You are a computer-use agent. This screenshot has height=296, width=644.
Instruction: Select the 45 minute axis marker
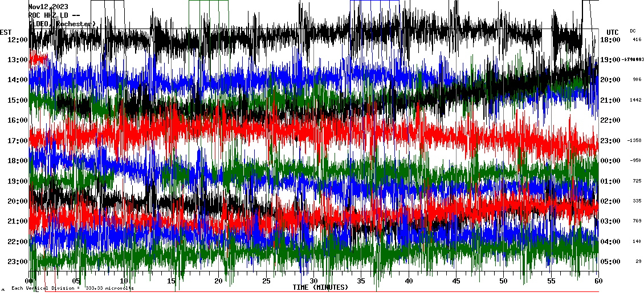pos(455,281)
